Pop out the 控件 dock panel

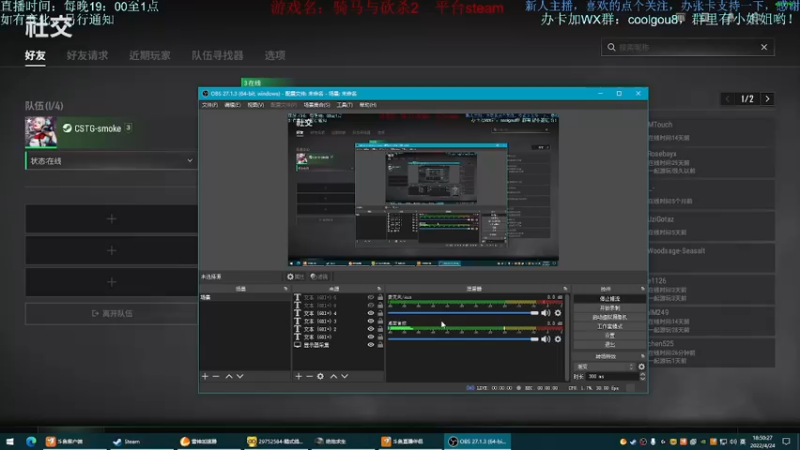coord(642,289)
